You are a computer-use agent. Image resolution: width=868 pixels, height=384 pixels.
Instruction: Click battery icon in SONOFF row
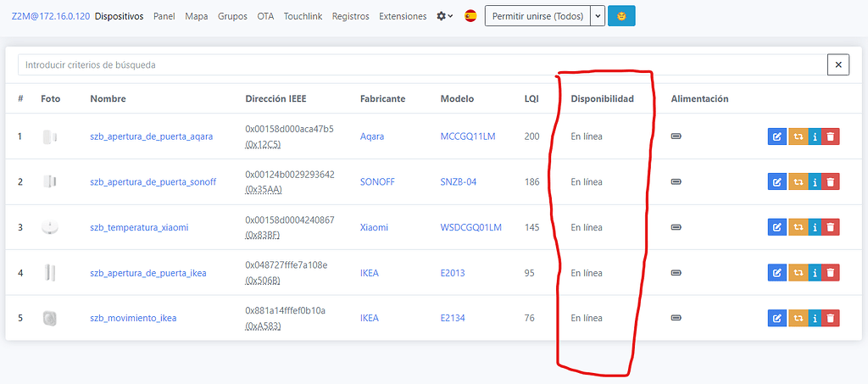coord(676,181)
